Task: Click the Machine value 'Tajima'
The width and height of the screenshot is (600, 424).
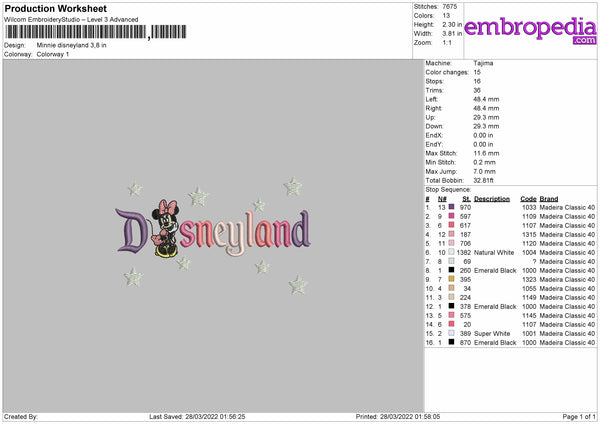Action: click(483, 63)
